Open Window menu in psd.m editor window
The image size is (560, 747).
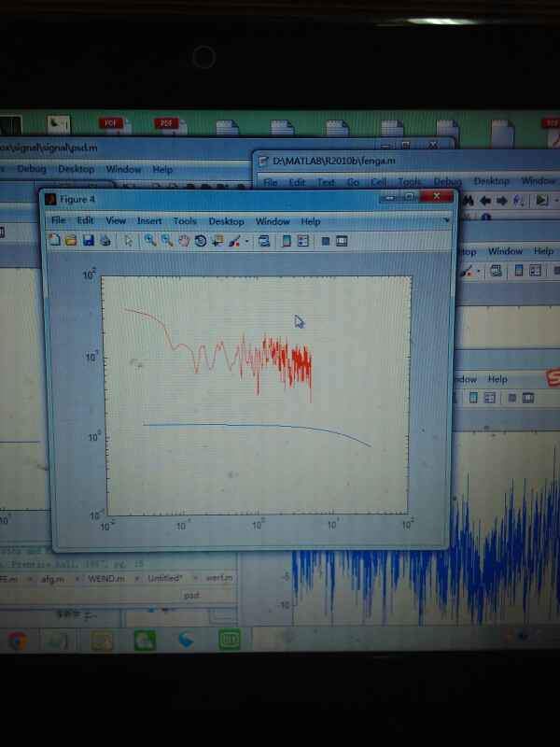point(123,169)
